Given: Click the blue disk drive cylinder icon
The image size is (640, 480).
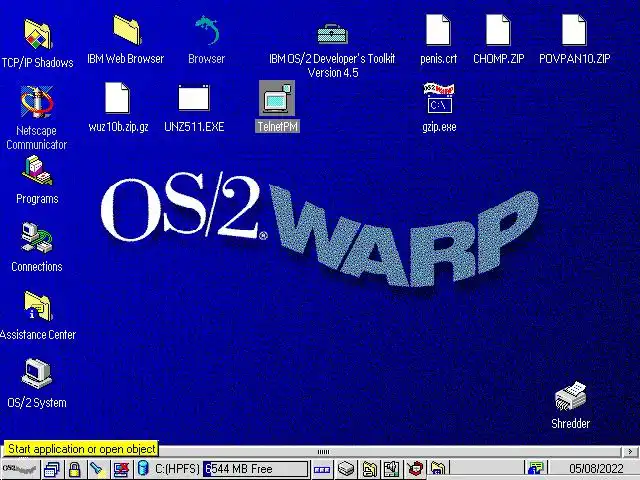Looking at the screenshot, I should pos(143,468).
